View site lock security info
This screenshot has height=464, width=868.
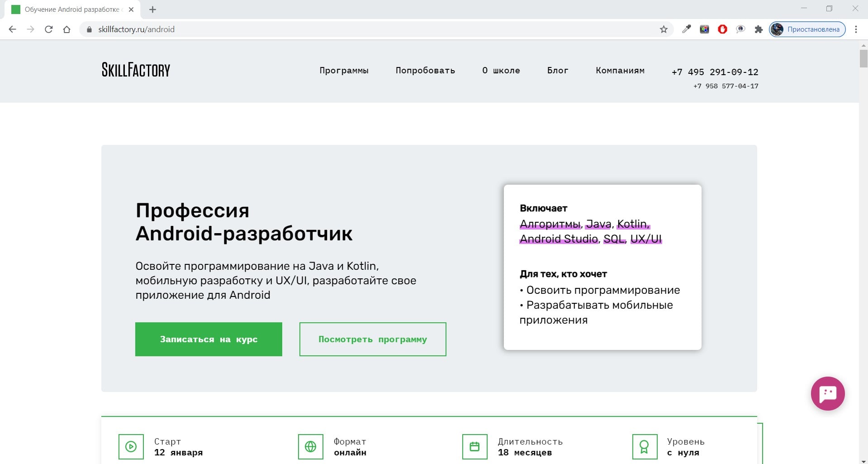click(89, 29)
